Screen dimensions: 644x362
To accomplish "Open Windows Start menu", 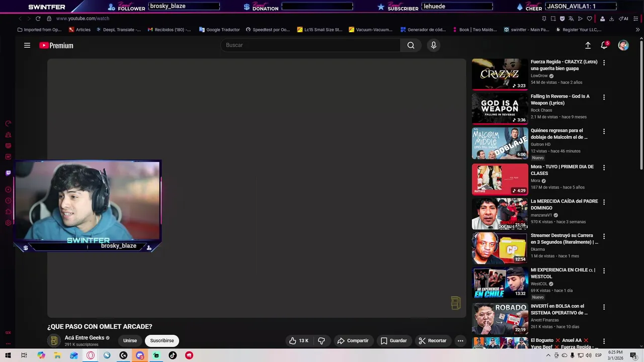I will pos(8,355).
